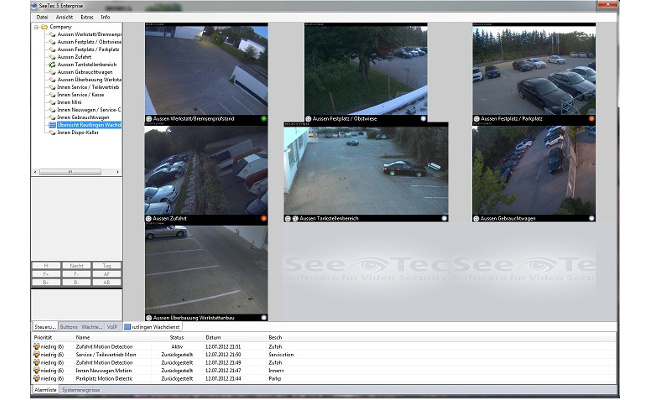The width and height of the screenshot is (650, 400).
Task: Click camera icon in Überbauung Werkstattanbau caption
Action: tap(149, 318)
